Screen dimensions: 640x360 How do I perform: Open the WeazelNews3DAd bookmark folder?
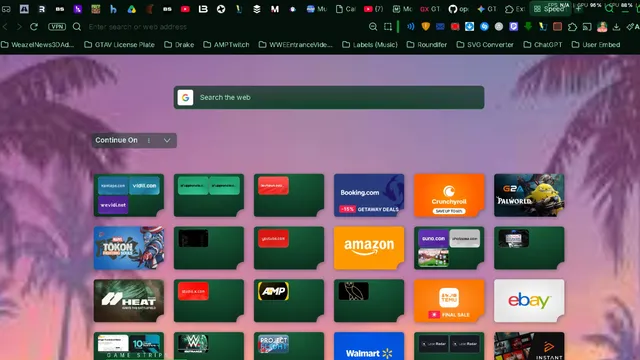click(38, 44)
